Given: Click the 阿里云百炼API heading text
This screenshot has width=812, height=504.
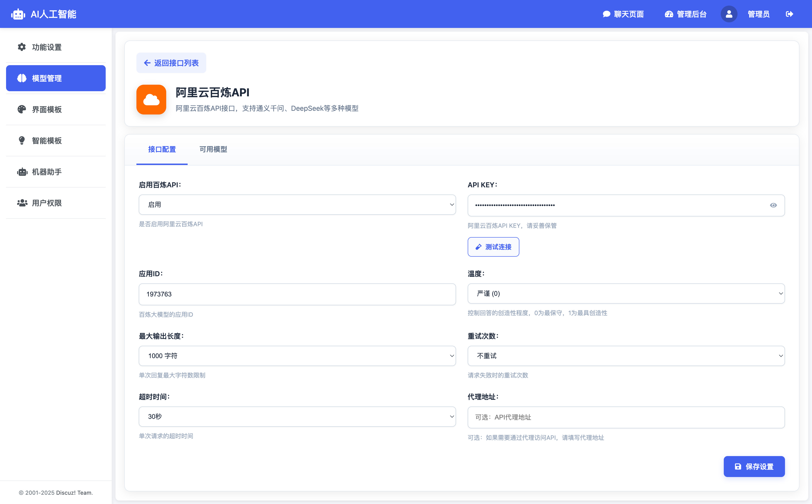Looking at the screenshot, I should (212, 92).
